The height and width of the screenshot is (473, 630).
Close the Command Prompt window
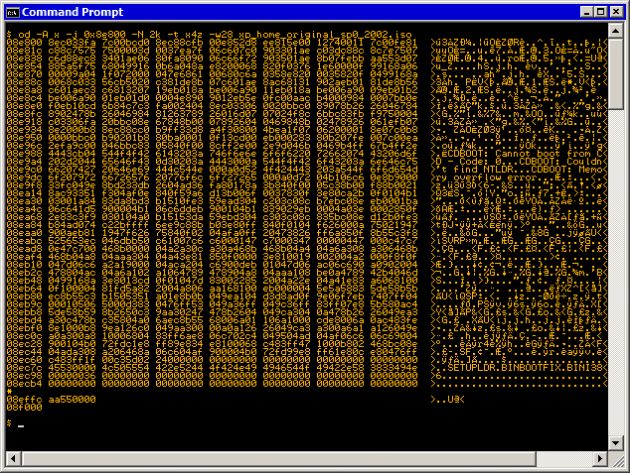click(616, 12)
